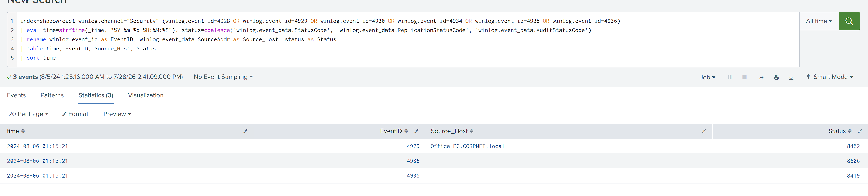Edit the Source_Host column format pencil
Image resolution: width=868 pixels, height=196 pixels.
[x=703, y=131]
